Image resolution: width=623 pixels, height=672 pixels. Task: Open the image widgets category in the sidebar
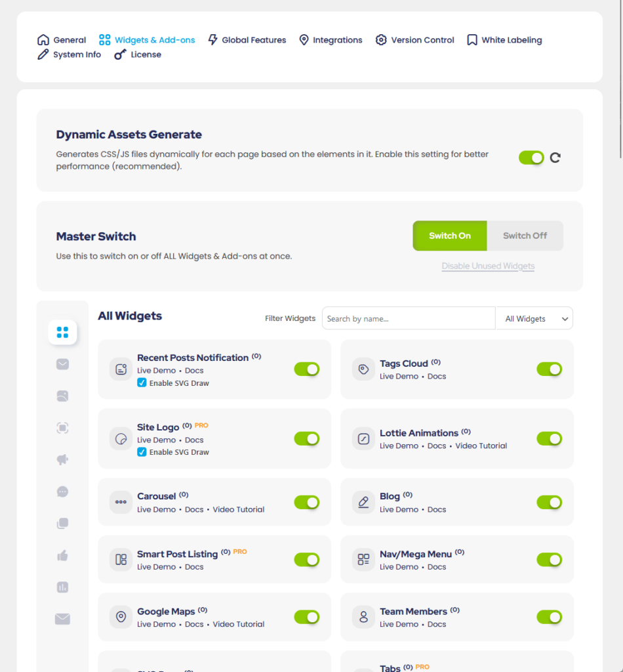(x=62, y=396)
